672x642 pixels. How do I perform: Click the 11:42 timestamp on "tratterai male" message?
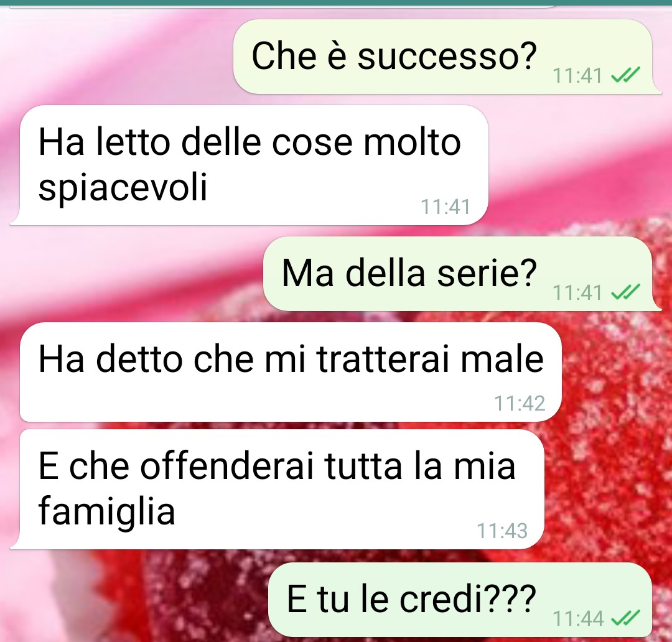[x=520, y=403]
